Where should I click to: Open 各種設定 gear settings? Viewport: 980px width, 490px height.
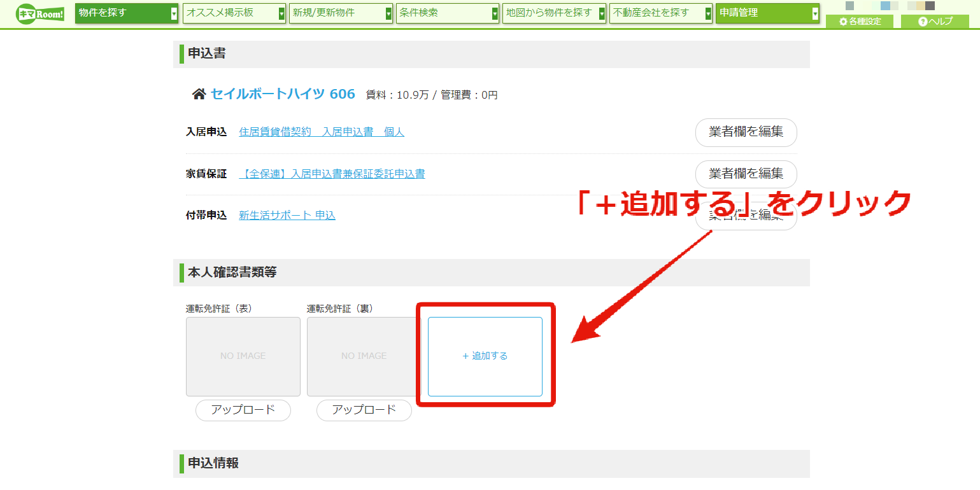860,22
